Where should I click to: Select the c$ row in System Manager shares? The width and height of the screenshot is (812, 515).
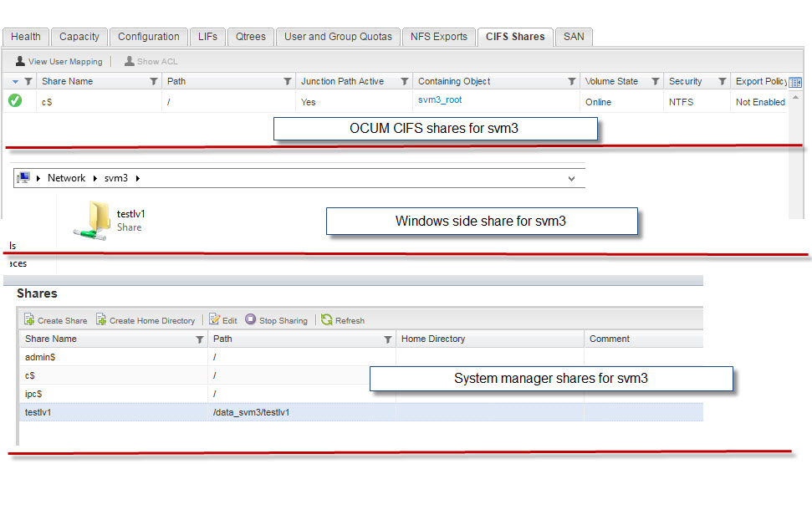[x=361, y=375]
